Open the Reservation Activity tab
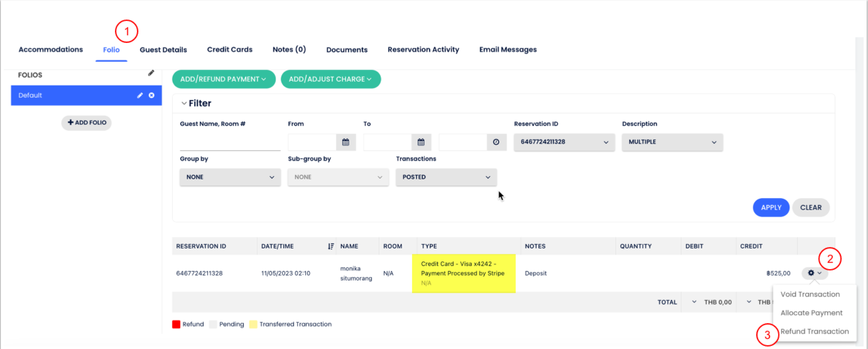This screenshot has width=868, height=349. (423, 50)
